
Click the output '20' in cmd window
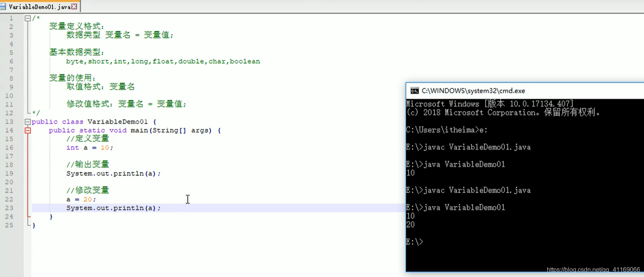click(x=410, y=225)
